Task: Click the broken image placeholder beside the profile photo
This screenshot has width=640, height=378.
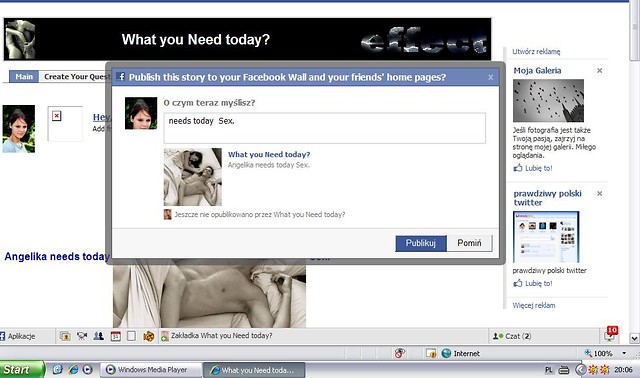Action: pyautogui.click(x=65, y=124)
